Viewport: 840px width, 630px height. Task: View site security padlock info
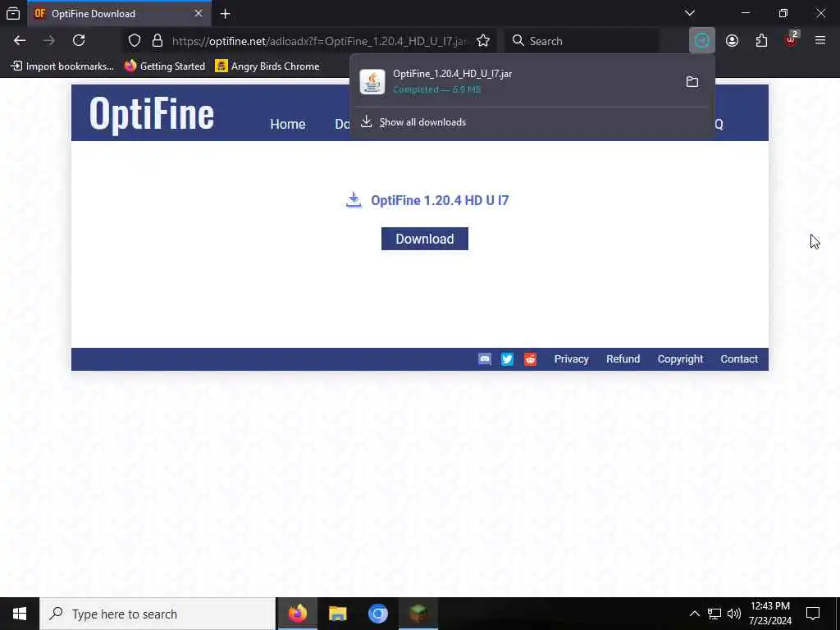[157, 41]
